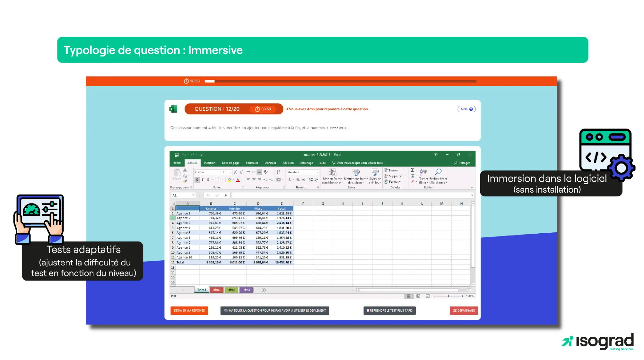644x360 pixels.
Task: Toggle italic I formatting
Action: [x=203, y=180]
